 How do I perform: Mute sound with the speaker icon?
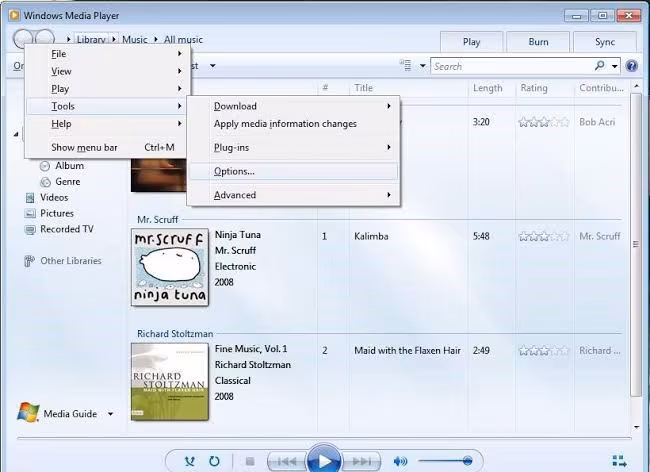[400, 461]
